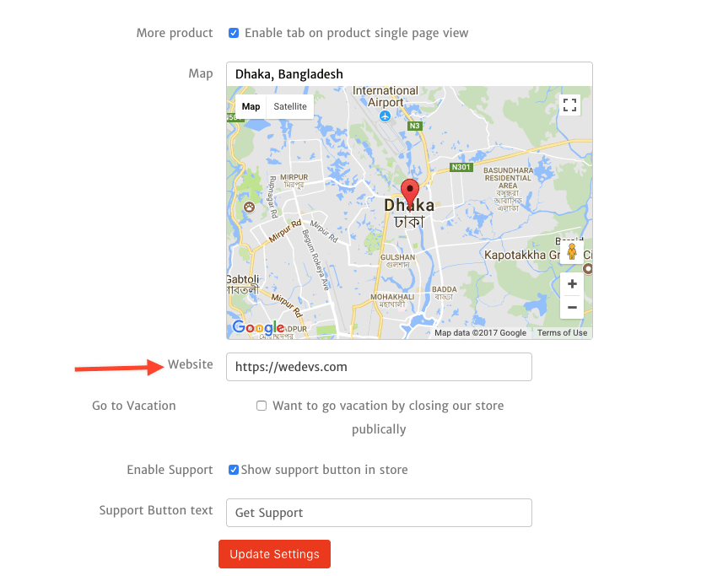The width and height of the screenshot is (728, 576).
Task: Enable the Go to Vacation checkbox
Action: (262, 406)
